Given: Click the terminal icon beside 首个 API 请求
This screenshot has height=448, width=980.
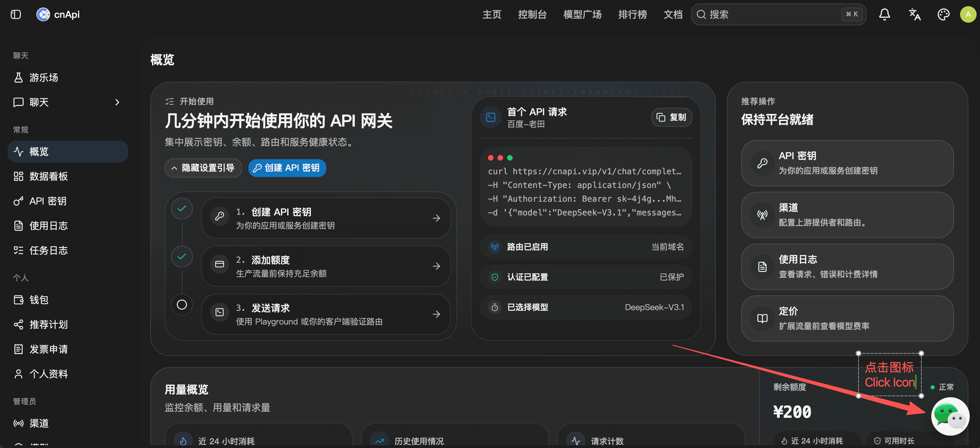Looking at the screenshot, I should coord(491,117).
